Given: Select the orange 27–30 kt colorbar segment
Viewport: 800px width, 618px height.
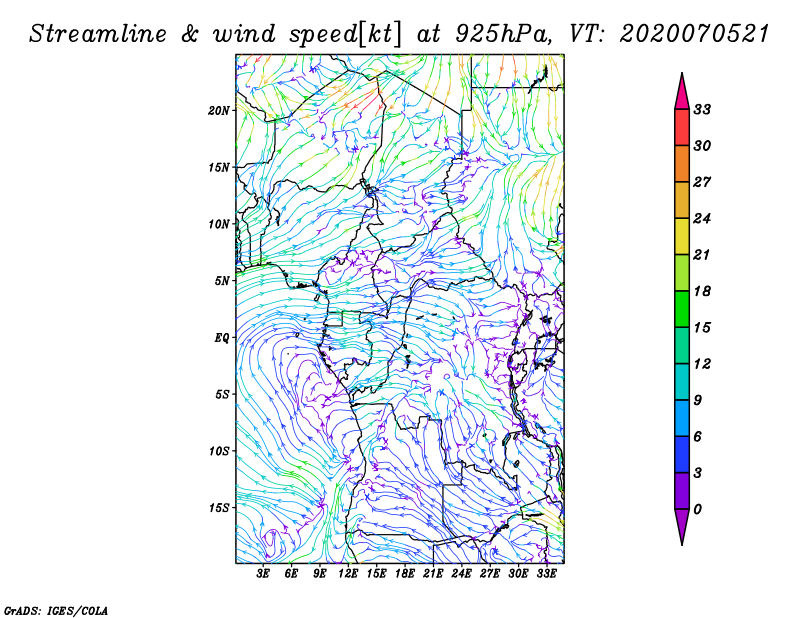Looking at the screenshot, I should pos(682,164).
